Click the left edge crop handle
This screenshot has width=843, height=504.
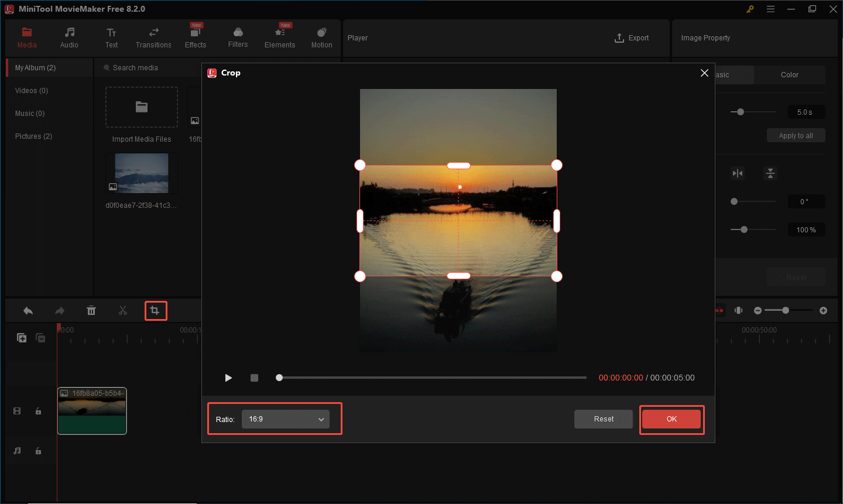[x=360, y=221]
